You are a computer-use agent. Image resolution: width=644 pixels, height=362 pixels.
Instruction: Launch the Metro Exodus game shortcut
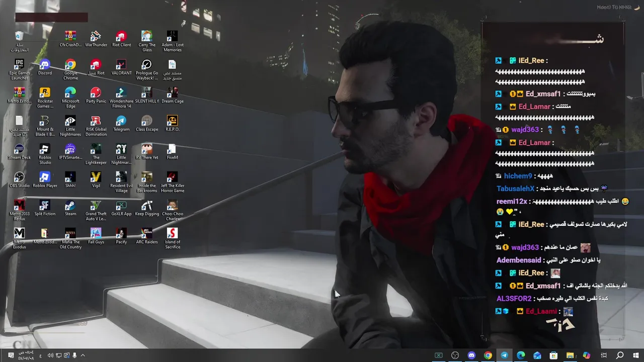[19, 238]
